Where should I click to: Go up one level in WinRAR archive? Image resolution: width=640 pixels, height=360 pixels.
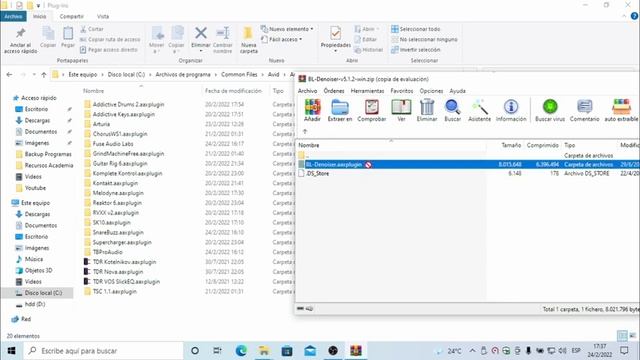(x=305, y=131)
